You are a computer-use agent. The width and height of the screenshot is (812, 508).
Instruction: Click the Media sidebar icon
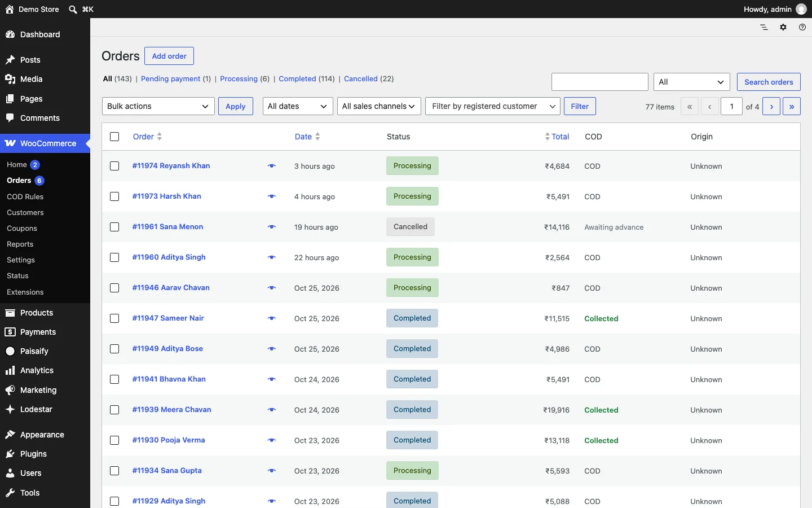click(10, 79)
